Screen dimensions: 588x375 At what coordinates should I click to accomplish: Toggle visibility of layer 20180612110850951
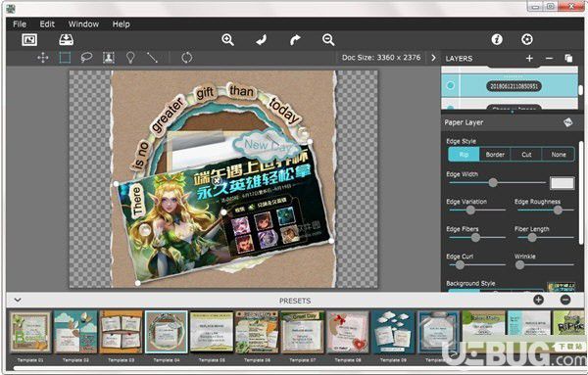(x=451, y=85)
